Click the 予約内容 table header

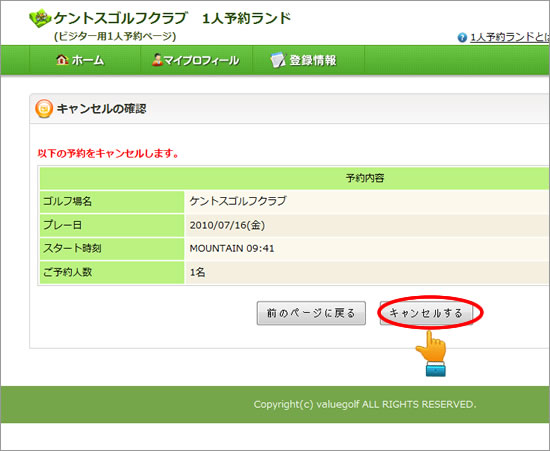pos(365,178)
